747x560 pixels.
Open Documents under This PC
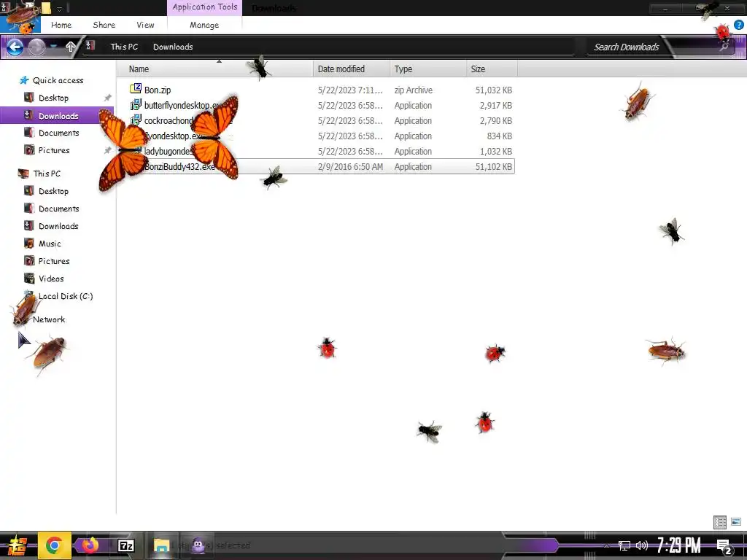click(x=58, y=209)
